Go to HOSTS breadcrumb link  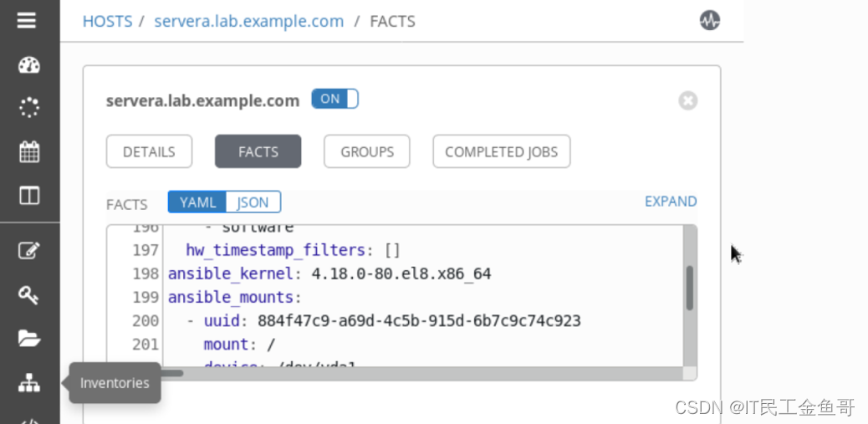coord(107,22)
